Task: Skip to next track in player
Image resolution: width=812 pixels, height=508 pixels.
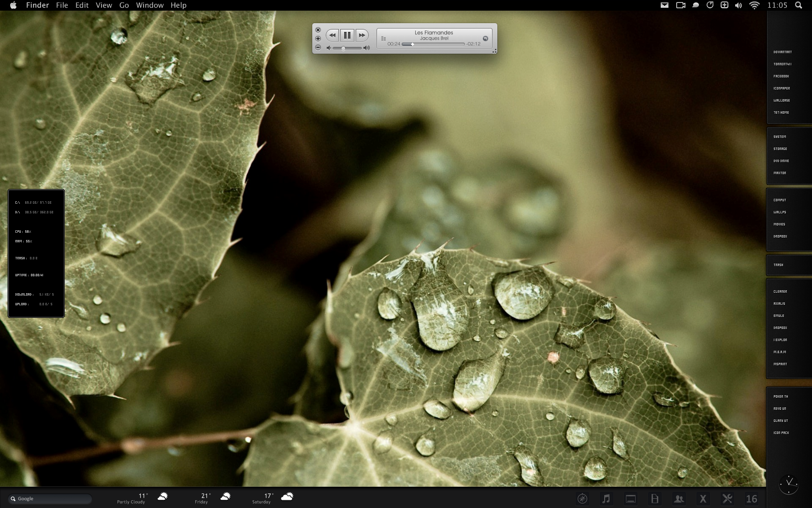Action: pyautogui.click(x=362, y=35)
